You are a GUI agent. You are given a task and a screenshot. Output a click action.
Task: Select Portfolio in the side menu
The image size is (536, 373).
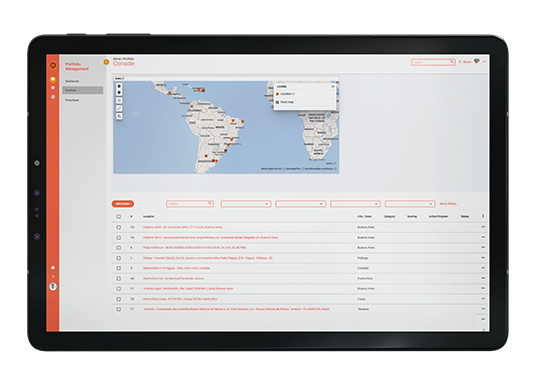[x=83, y=90]
